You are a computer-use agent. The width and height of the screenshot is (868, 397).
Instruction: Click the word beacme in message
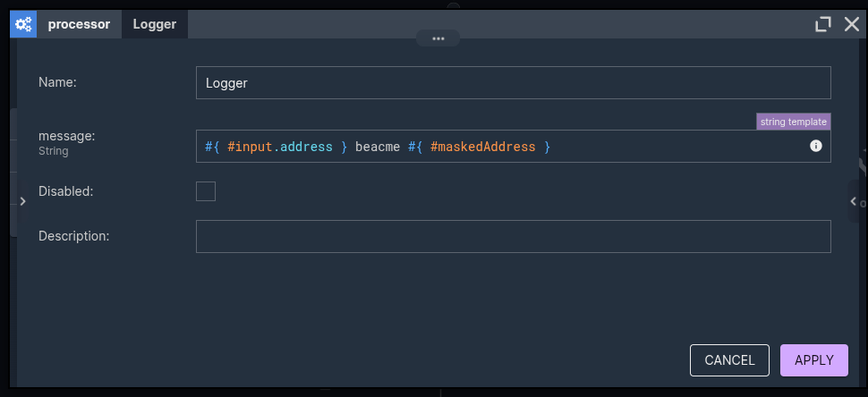click(x=378, y=147)
